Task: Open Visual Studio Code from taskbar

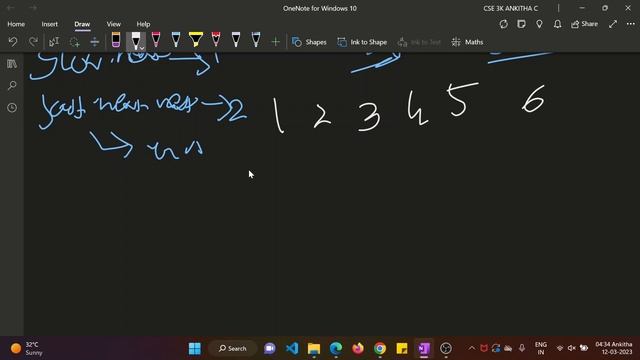Action: coord(292,348)
